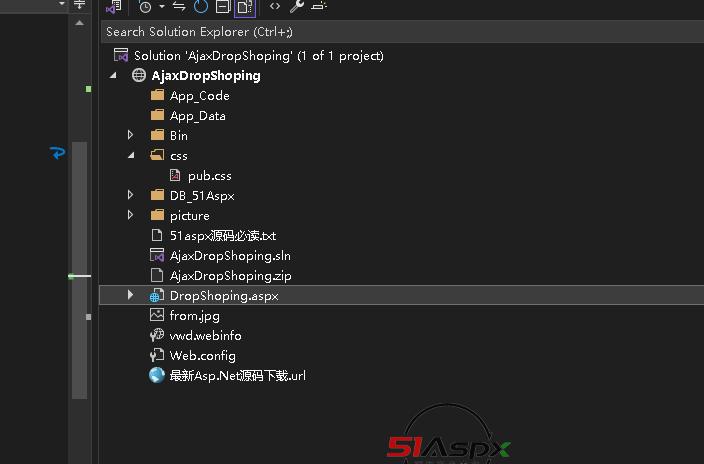Open View Code for selected item
The image size is (704, 464).
(275, 6)
